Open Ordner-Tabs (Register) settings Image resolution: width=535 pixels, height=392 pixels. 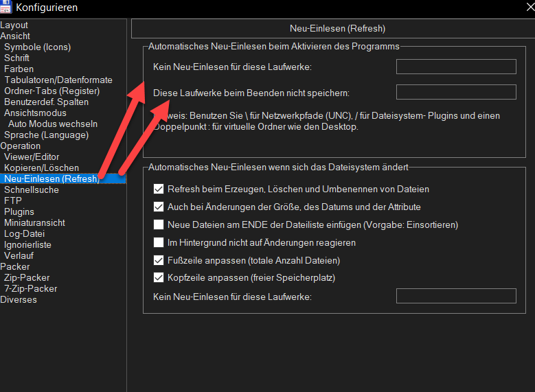click(x=52, y=91)
